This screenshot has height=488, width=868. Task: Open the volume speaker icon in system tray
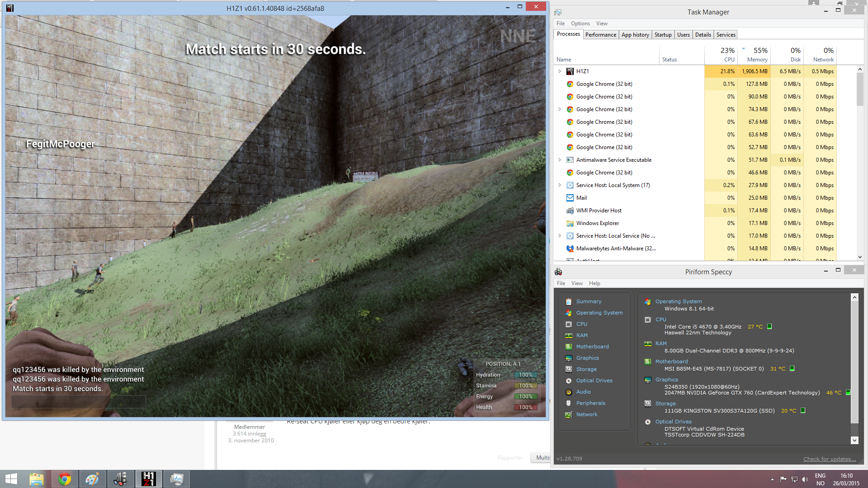[x=805, y=479]
